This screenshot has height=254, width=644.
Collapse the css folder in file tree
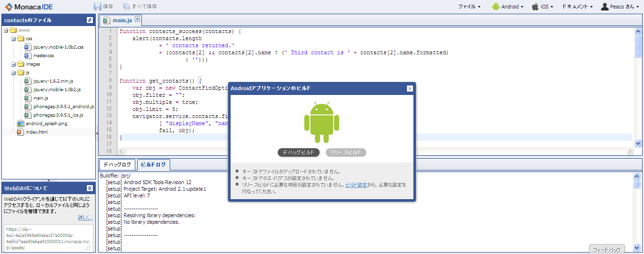[x=14, y=39]
